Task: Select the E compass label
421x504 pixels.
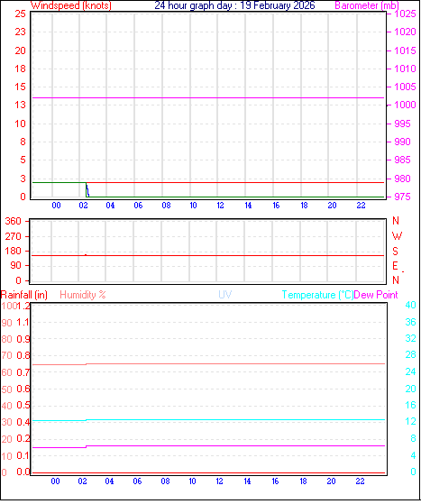Action: [x=395, y=266]
